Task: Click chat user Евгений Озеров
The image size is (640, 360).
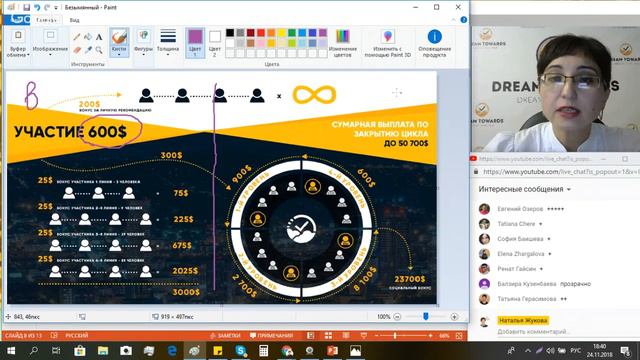Action: 520,209
